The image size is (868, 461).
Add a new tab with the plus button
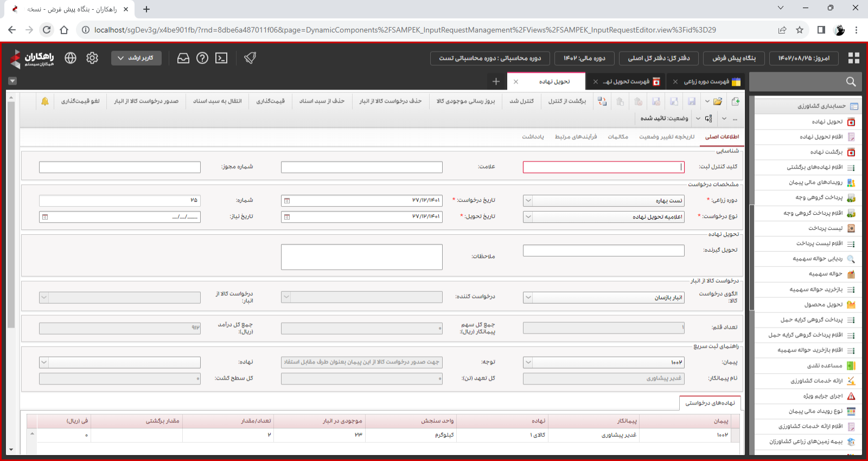tap(496, 82)
